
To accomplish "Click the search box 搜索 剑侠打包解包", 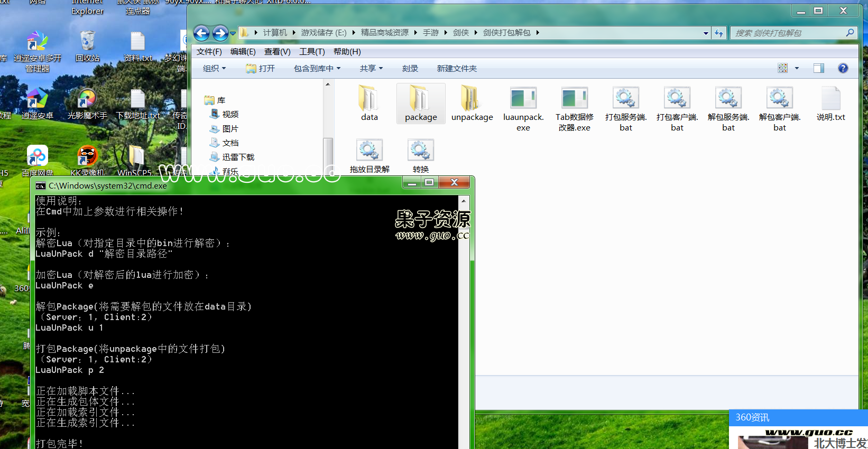I will (788, 33).
